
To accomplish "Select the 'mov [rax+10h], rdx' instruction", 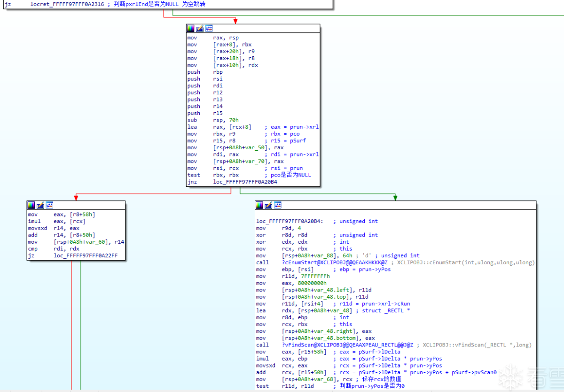I will (223, 65).
